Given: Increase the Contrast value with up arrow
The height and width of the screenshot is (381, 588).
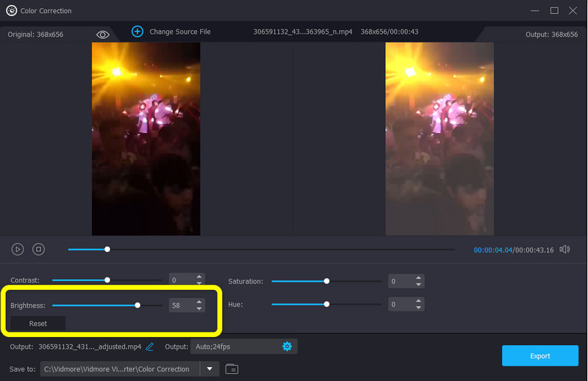Looking at the screenshot, I should tap(199, 277).
